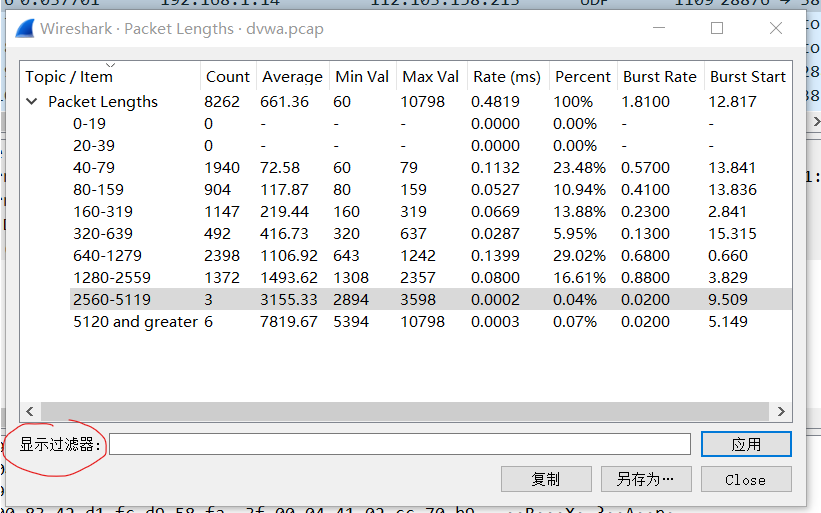The width and height of the screenshot is (821, 513).
Task: Click the count 2398 cell
Action: (x=222, y=255)
